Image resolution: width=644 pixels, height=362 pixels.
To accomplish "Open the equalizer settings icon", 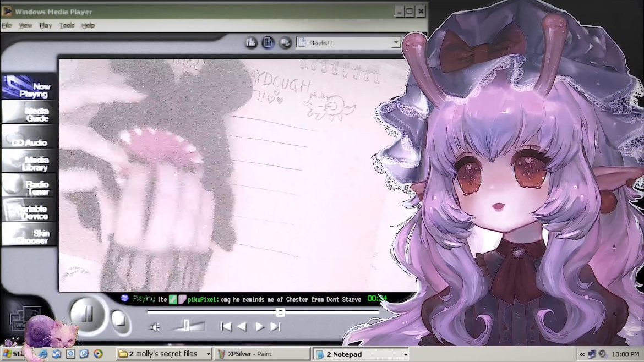I will pos(250,43).
